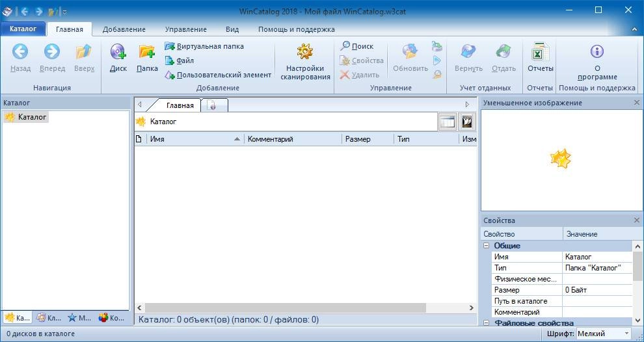Image resolution: width=644 pixels, height=342 pixels.
Task: Switch to the Добавление ribbon tab
Action: [124, 29]
